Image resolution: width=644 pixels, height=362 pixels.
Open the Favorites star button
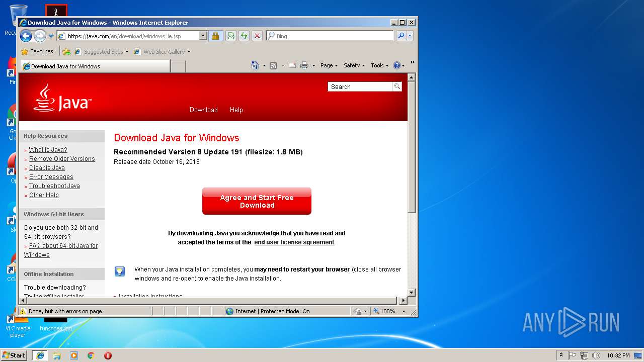click(x=37, y=51)
